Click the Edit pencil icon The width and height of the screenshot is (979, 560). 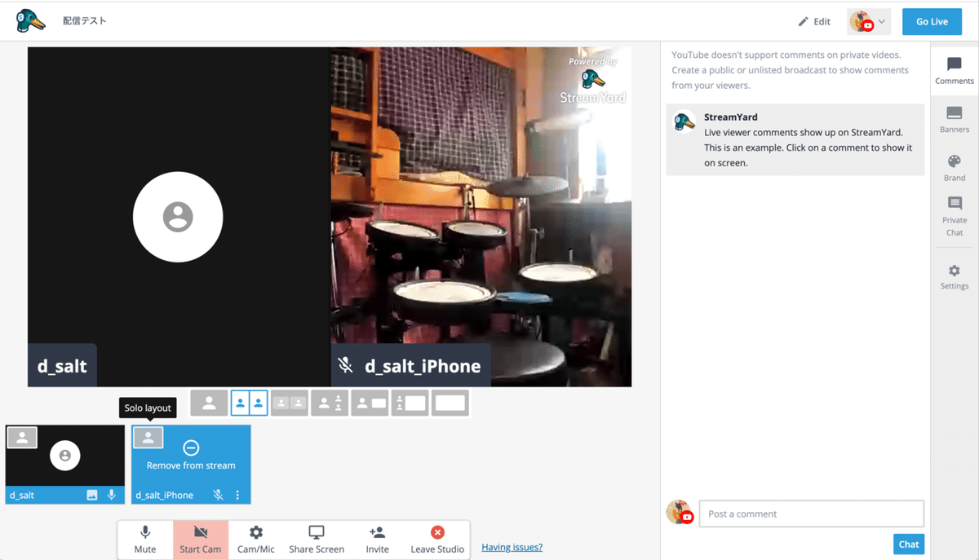point(804,22)
